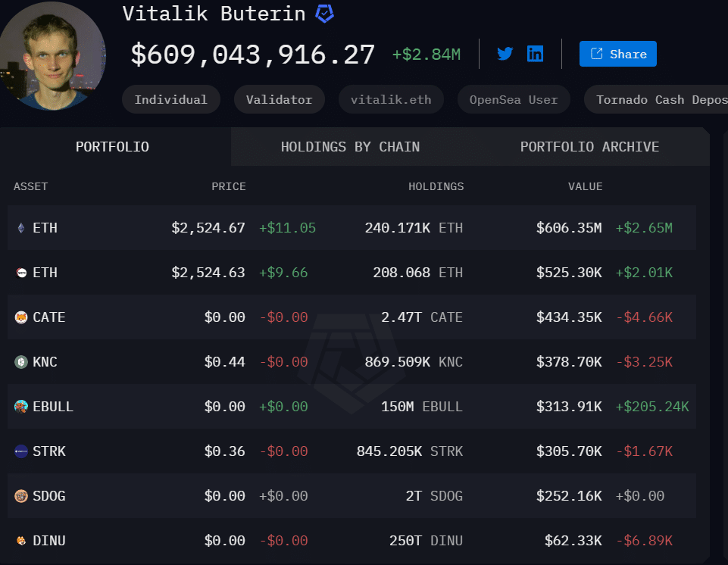Select the Validator tag
This screenshot has height=565, width=728.
(x=279, y=99)
